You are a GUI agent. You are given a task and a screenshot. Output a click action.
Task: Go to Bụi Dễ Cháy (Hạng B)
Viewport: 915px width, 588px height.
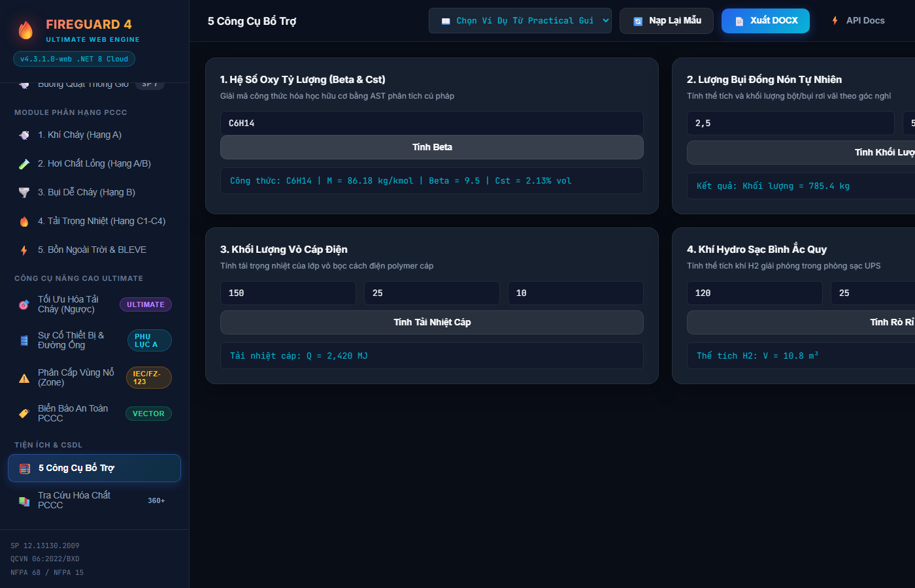(94, 193)
